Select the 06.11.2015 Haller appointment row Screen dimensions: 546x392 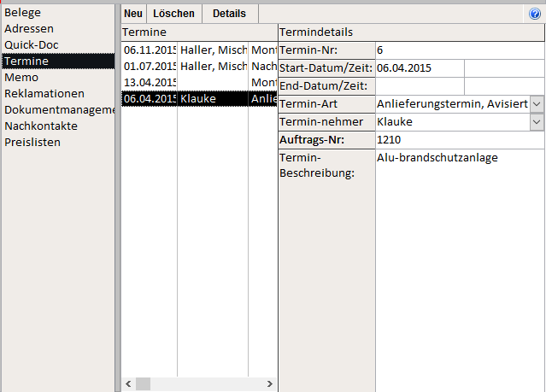[198, 50]
